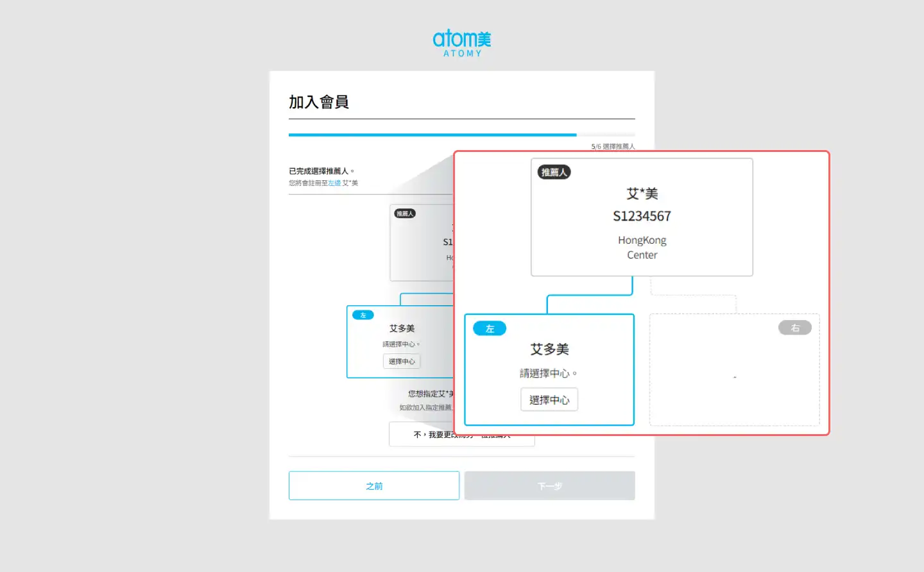
Task: Click the large blue 左 badge
Action: (490, 328)
